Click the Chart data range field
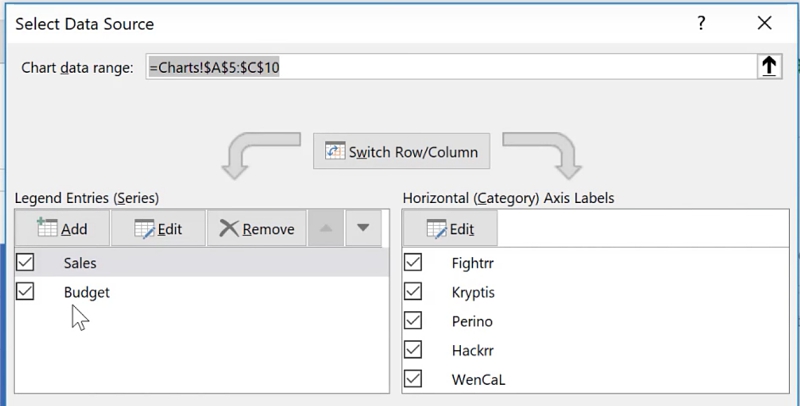 pyautogui.click(x=450, y=67)
